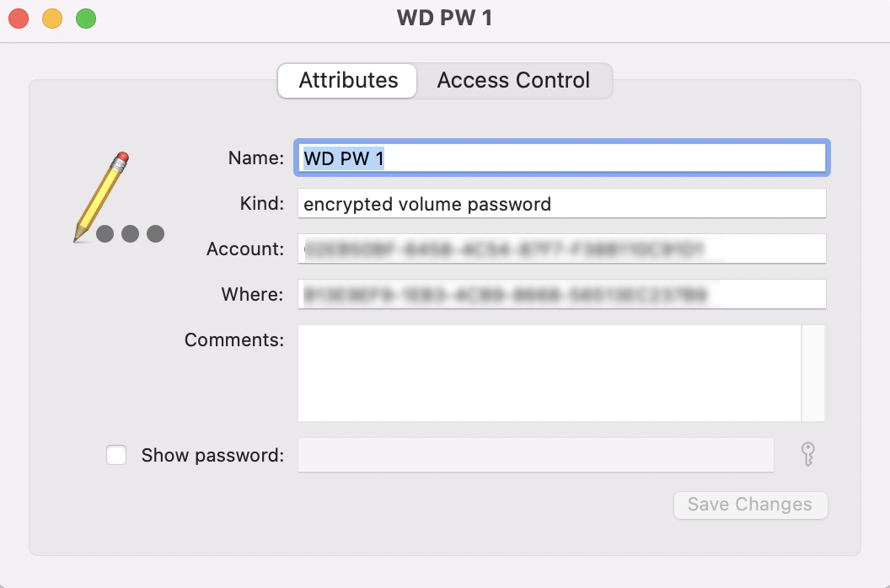
Task: Close the WD PW 1 window
Action: [x=19, y=19]
